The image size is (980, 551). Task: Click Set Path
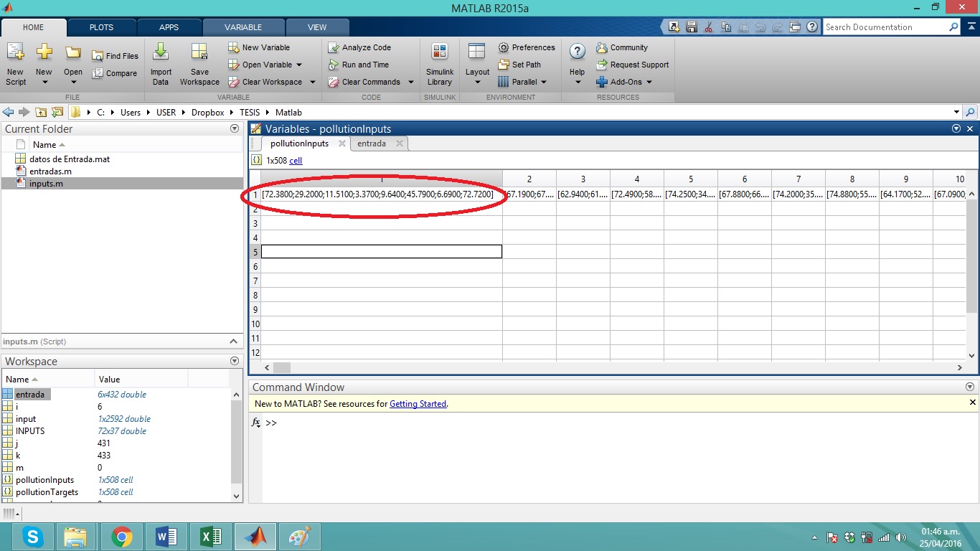[519, 65]
